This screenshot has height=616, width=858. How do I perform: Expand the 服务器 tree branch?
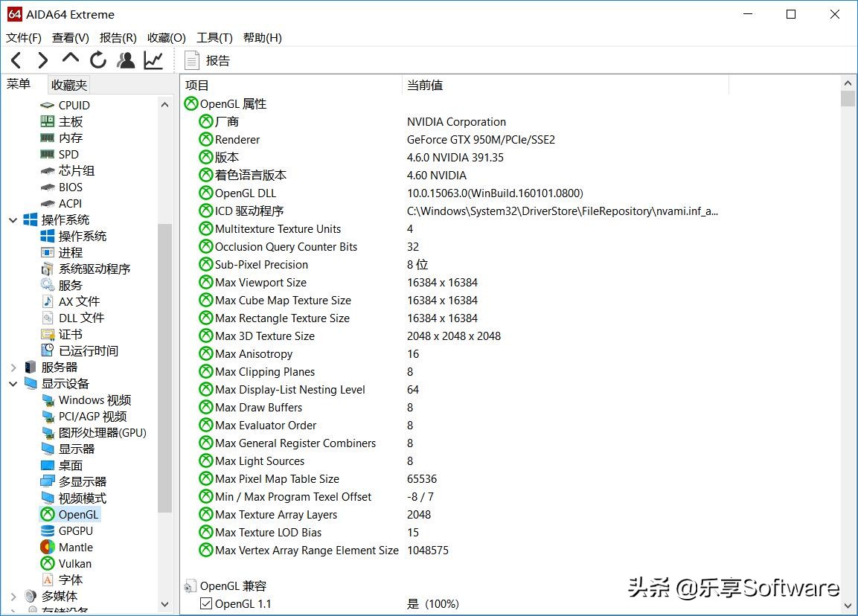click(13, 367)
